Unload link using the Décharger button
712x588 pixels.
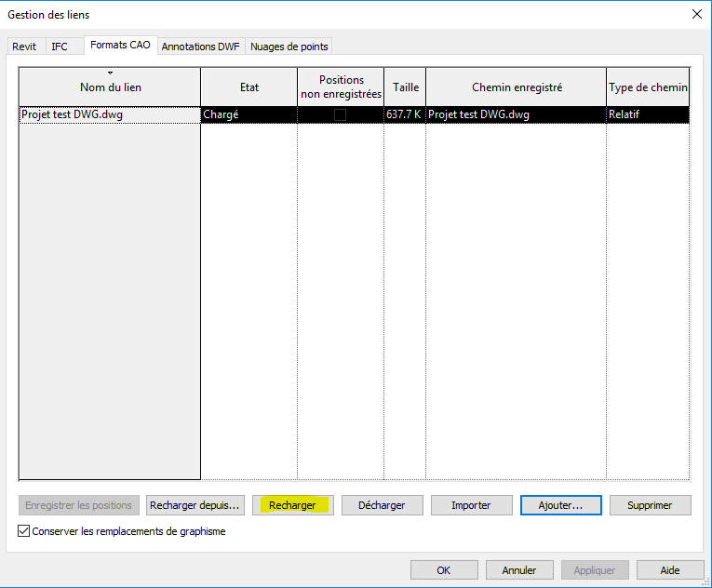pyautogui.click(x=382, y=505)
